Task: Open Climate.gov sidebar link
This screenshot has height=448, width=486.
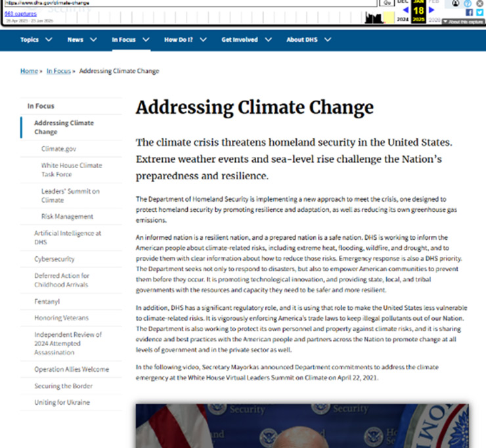Action: tap(58, 149)
